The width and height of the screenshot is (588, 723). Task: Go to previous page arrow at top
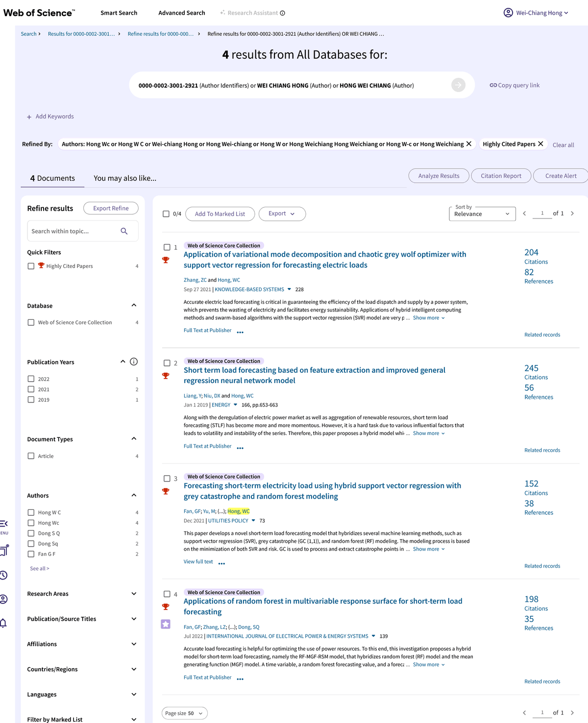(x=524, y=214)
